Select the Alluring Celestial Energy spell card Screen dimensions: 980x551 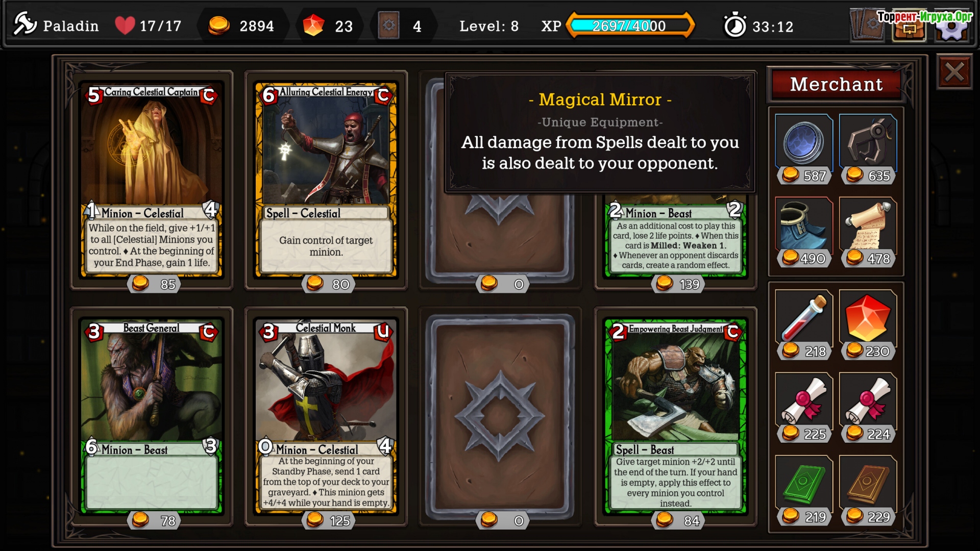326,180
